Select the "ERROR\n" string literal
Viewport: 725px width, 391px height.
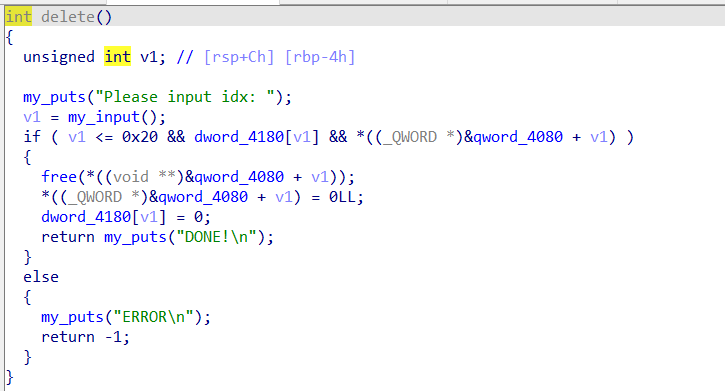click(x=154, y=317)
